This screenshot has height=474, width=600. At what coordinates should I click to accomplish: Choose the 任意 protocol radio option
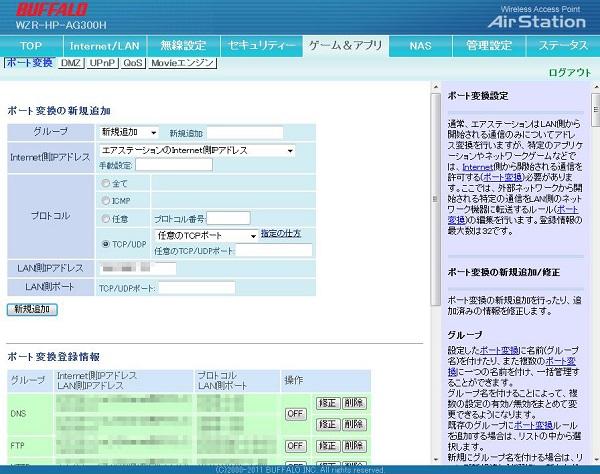pos(106,219)
